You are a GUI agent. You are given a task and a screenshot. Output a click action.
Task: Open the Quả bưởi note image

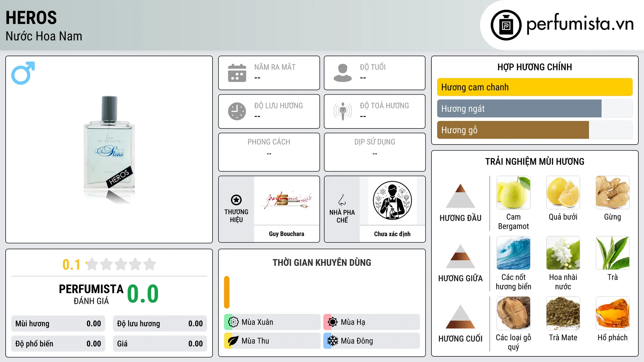563,193
